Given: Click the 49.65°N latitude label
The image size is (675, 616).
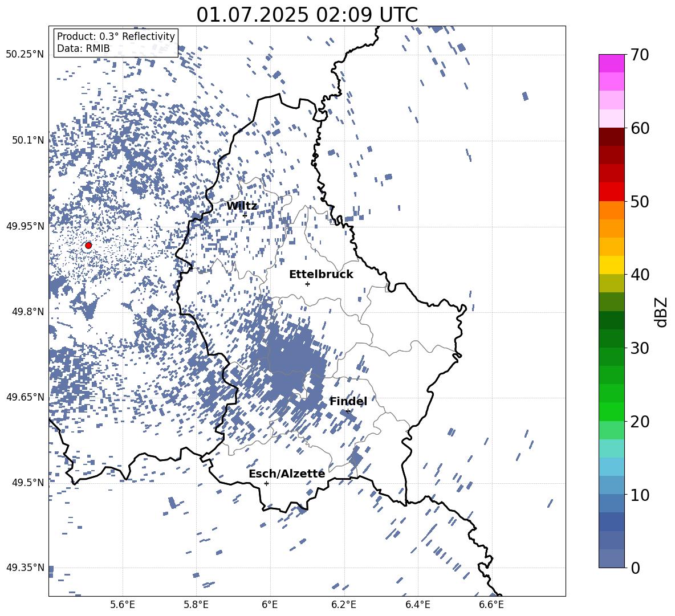Looking at the screenshot, I should [x=25, y=397].
